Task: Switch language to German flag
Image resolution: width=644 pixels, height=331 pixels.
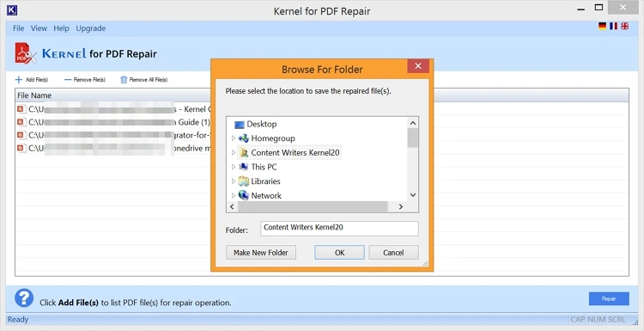Action: 602,27
